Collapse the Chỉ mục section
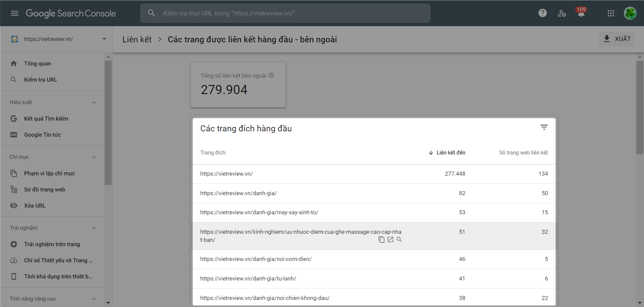This screenshot has width=644, height=307. coord(94,157)
